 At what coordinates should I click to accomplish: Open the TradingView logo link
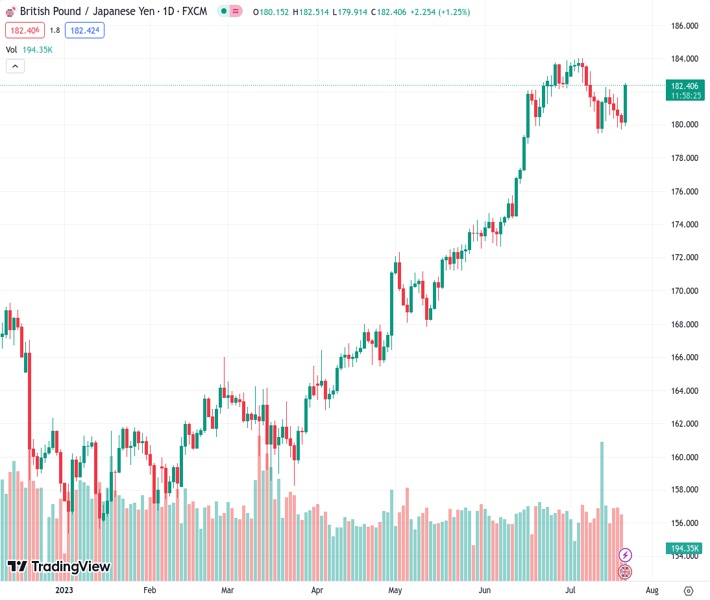pos(58,567)
